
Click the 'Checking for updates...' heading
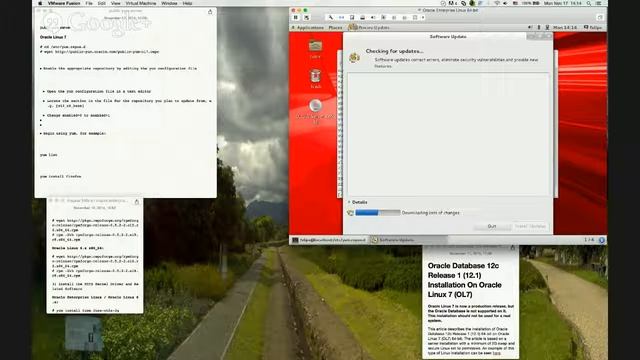coord(394,51)
